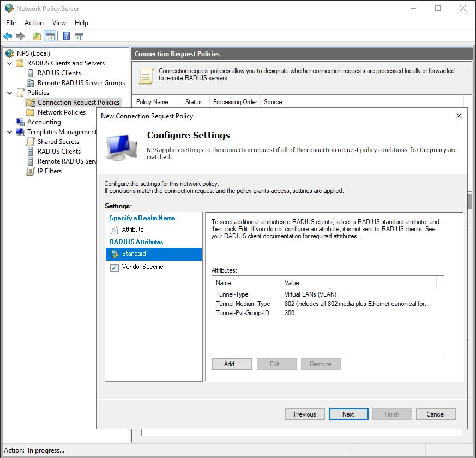
Task: Open the View menu
Action: tap(59, 23)
